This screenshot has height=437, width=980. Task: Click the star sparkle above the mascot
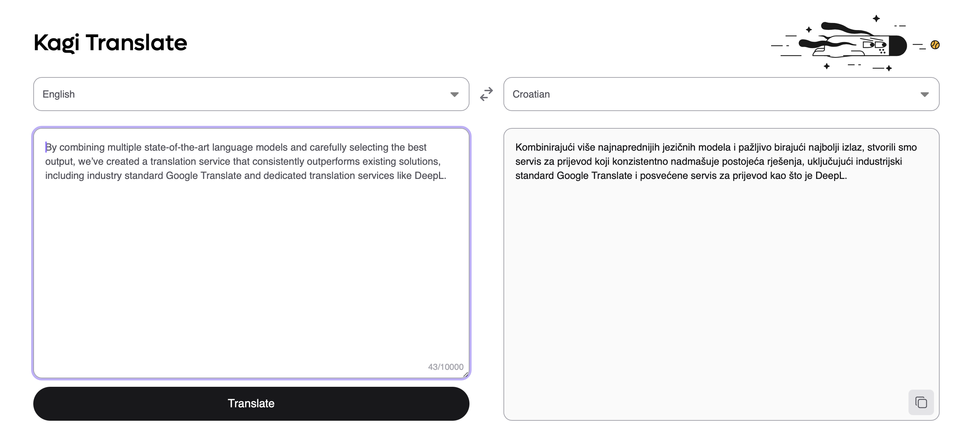[876, 18]
